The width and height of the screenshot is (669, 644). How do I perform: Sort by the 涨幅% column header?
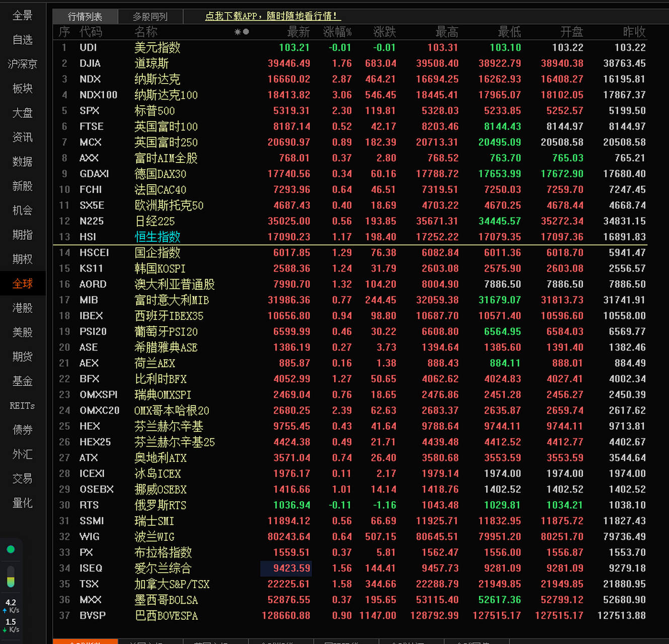point(337,32)
